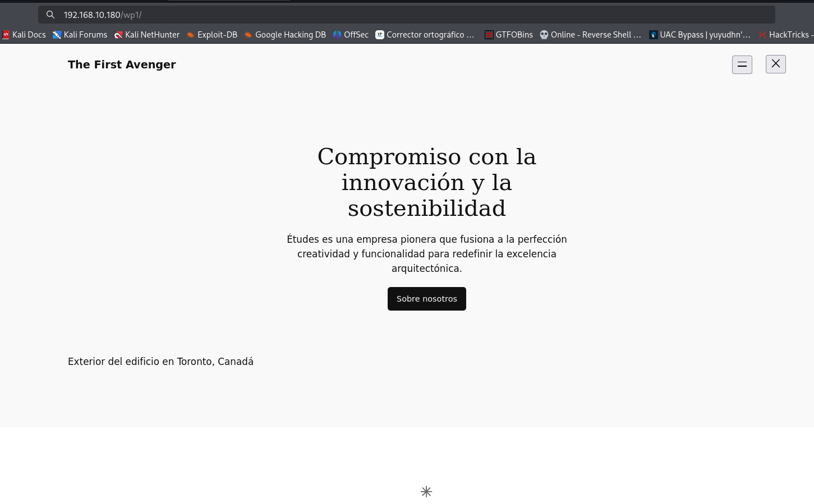The width and height of the screenshot is (814, 504).
Task: Click the search magnifier in address bar
Action: pos(50,15)
